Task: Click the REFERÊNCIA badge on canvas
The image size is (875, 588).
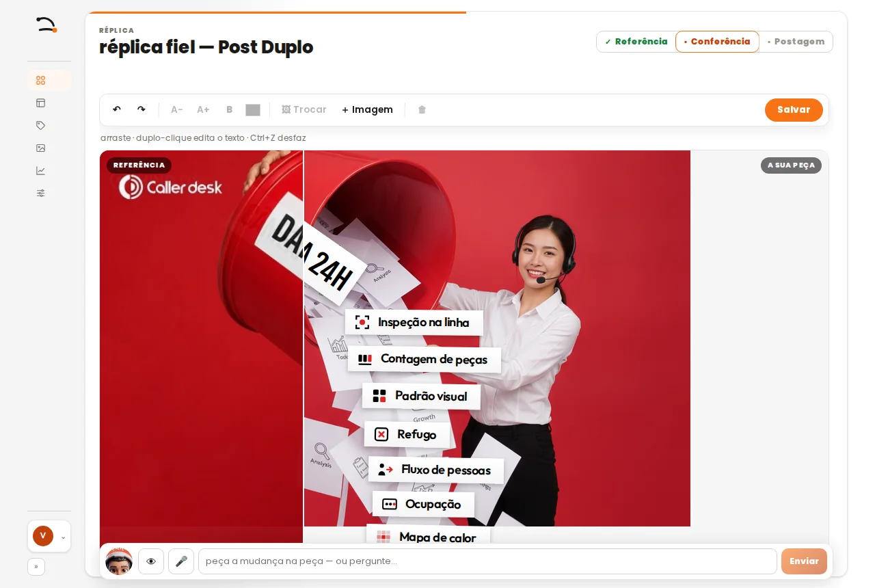Action: coord(139,165)
